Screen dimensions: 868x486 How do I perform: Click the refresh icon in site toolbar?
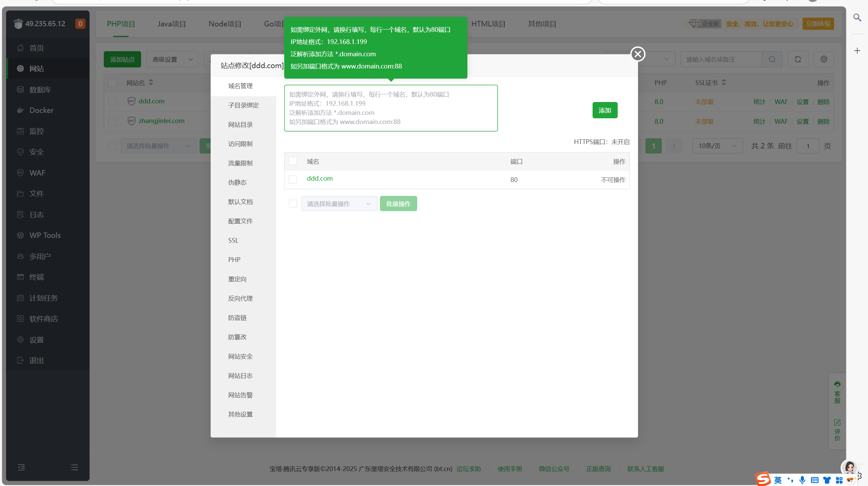coord(798,59)
